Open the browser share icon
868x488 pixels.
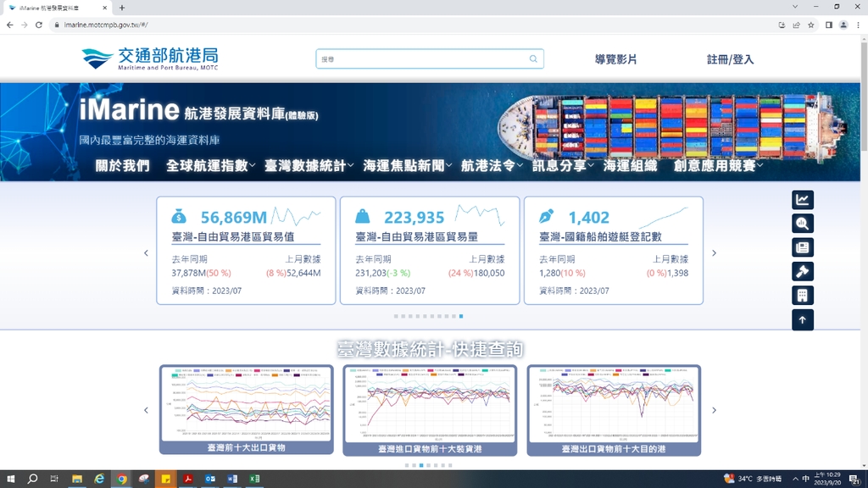coord(796,25)
